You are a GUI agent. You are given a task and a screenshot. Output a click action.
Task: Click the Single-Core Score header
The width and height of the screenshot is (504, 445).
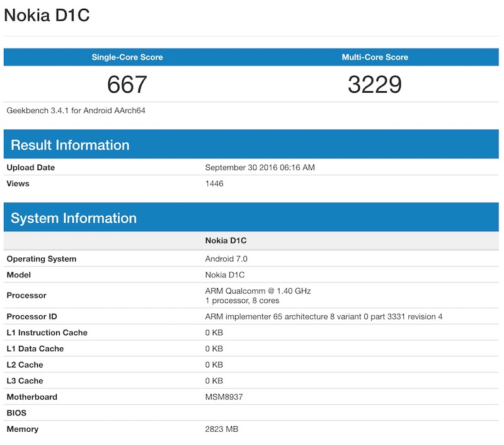(x=127, y=57)
